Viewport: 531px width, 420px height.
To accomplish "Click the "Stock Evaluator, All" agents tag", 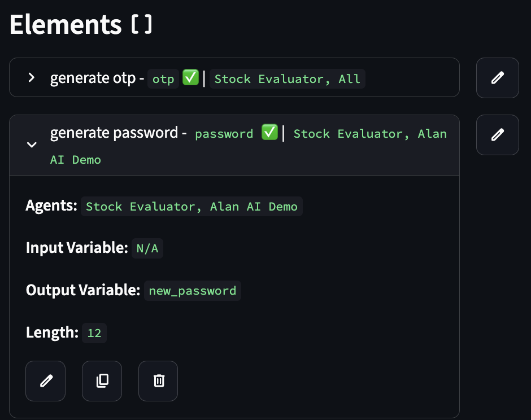I will 287,79.
